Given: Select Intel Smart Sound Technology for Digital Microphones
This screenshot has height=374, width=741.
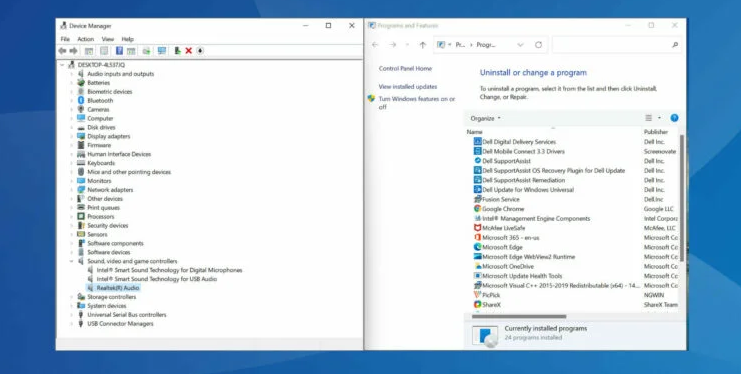Looking at the screenshot, I should pos(169,270).
